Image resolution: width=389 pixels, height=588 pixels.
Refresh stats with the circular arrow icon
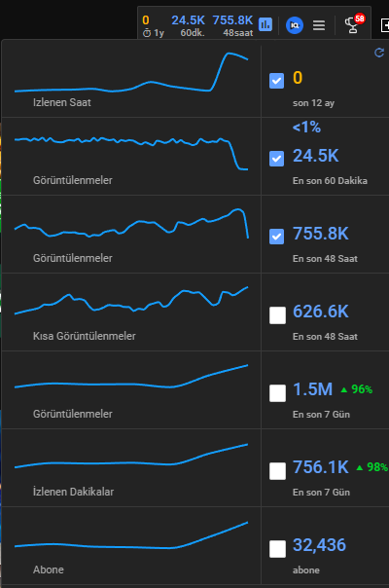point(379,53)
